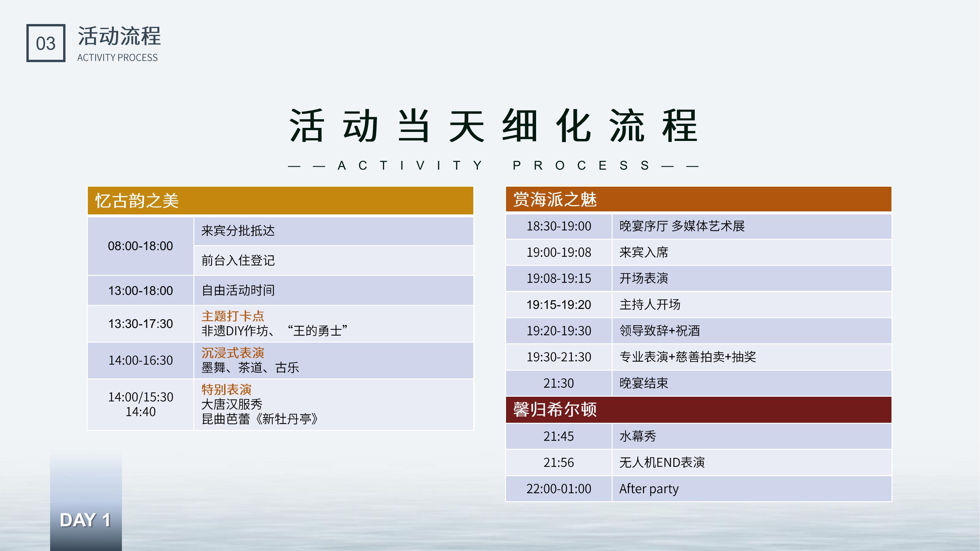This screenshot has height=551, width=980.
Task: Select the '自由活动时间' cell
Action: click(x=334, y=291)
